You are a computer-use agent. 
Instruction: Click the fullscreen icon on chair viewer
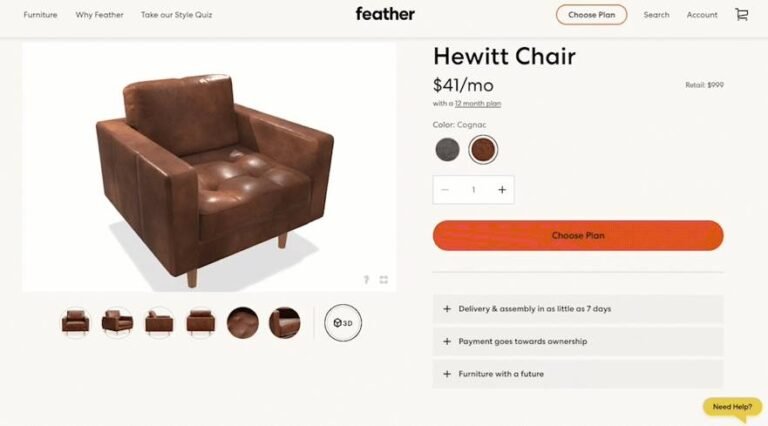384,280
